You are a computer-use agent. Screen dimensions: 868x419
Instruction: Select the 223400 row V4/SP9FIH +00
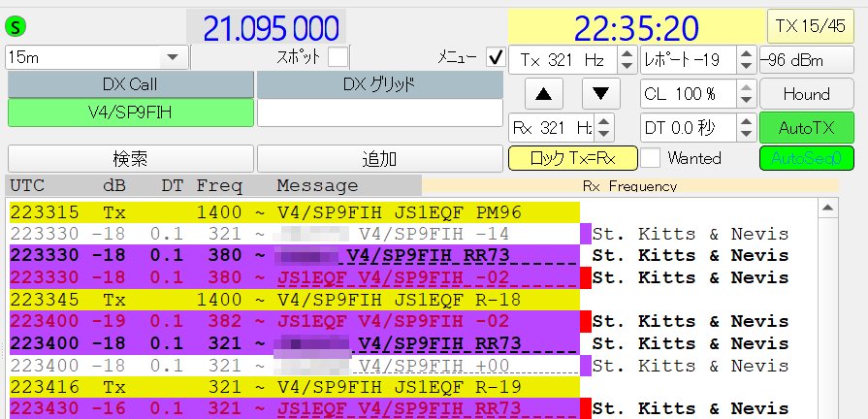coord(295,366)
